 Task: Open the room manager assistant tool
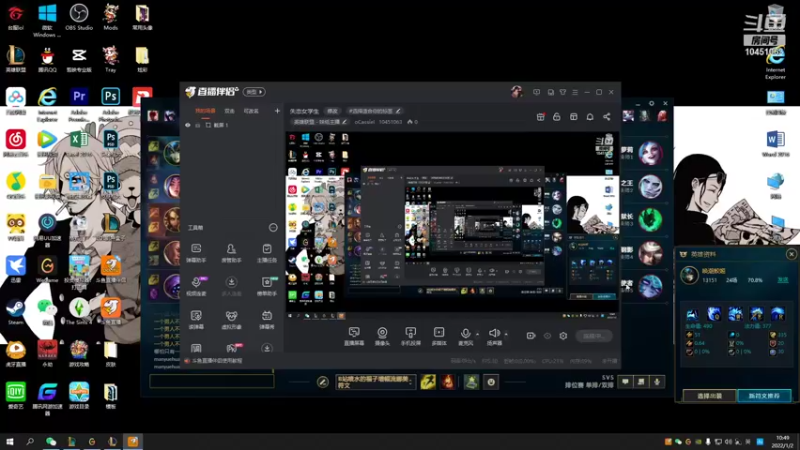[x=231, y=253]
